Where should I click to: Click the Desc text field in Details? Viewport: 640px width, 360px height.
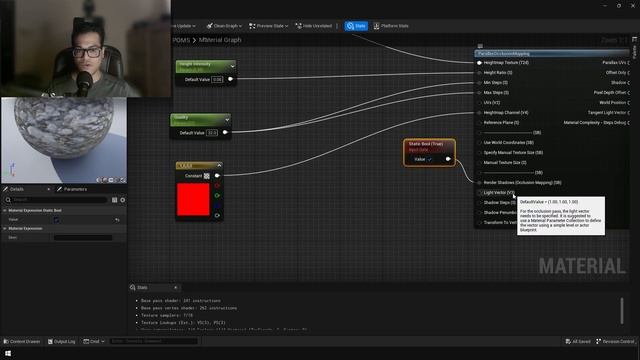[x=83, y=238]
